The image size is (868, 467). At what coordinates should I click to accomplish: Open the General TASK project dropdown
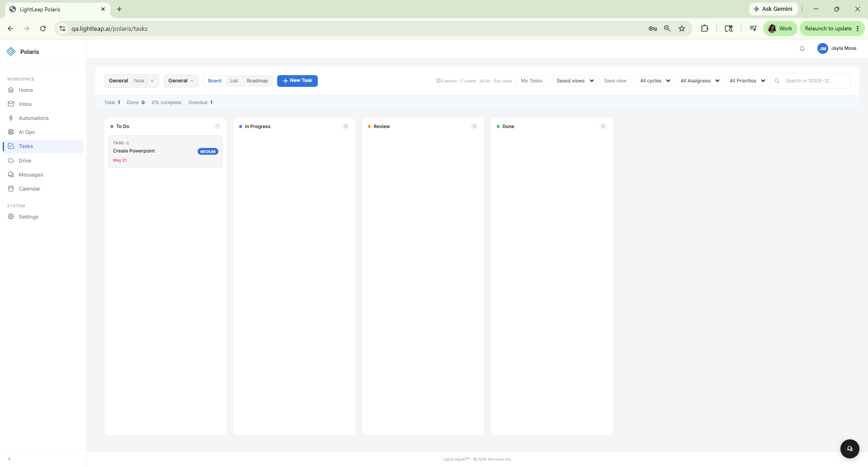coord(131,81)
